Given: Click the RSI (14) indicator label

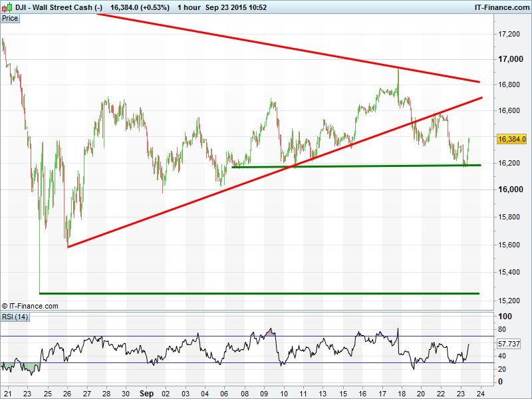Looking at the screenshot, I should point(16,316).
